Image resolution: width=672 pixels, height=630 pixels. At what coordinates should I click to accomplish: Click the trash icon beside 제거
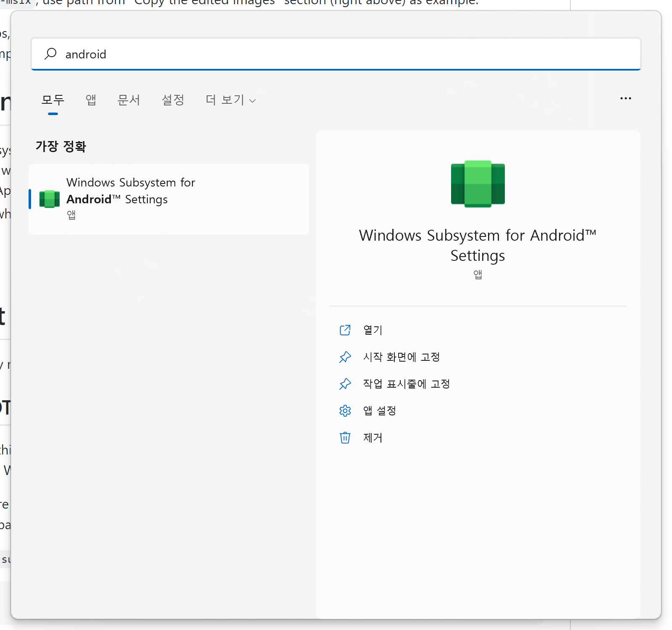345,438
